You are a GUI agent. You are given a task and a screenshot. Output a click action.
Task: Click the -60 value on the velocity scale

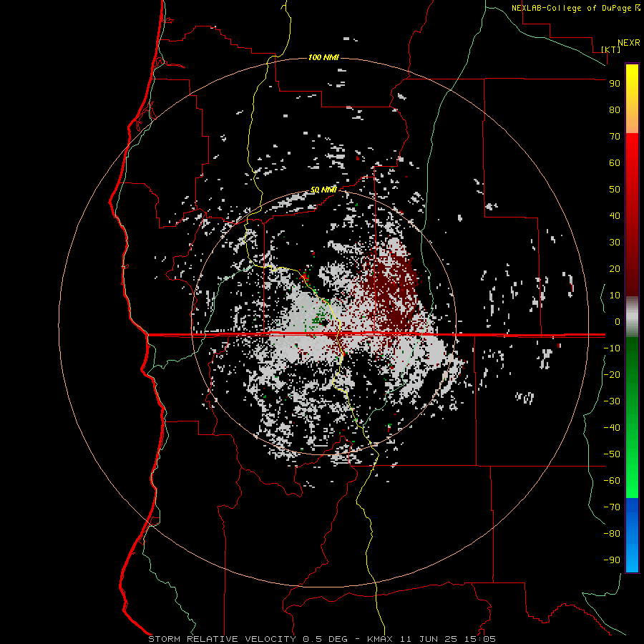612,481
